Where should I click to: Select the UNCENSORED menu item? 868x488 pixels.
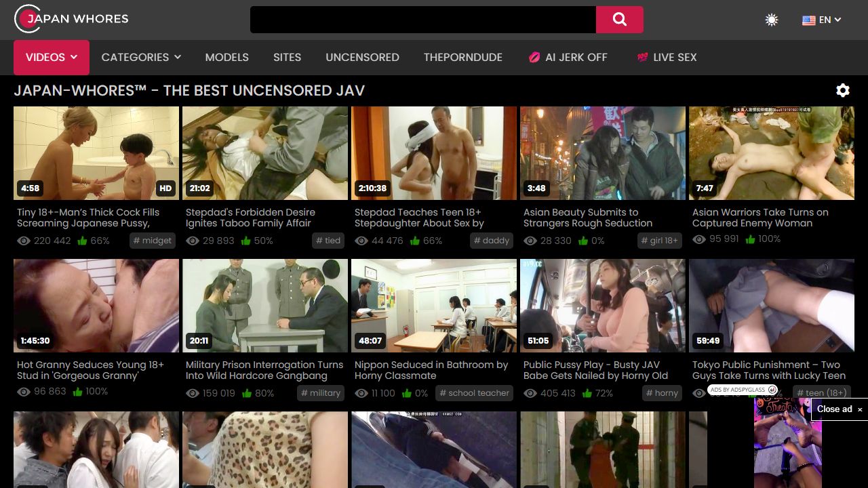click(362, 57)
